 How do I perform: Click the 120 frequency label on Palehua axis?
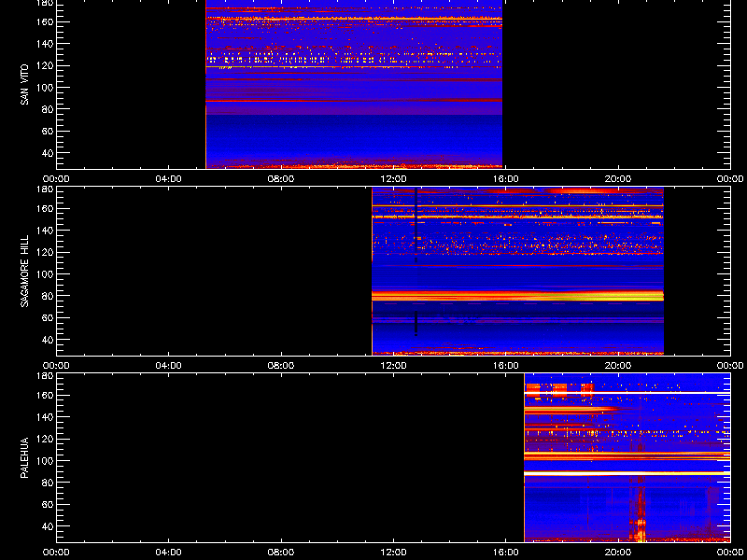tap(46, 439)
